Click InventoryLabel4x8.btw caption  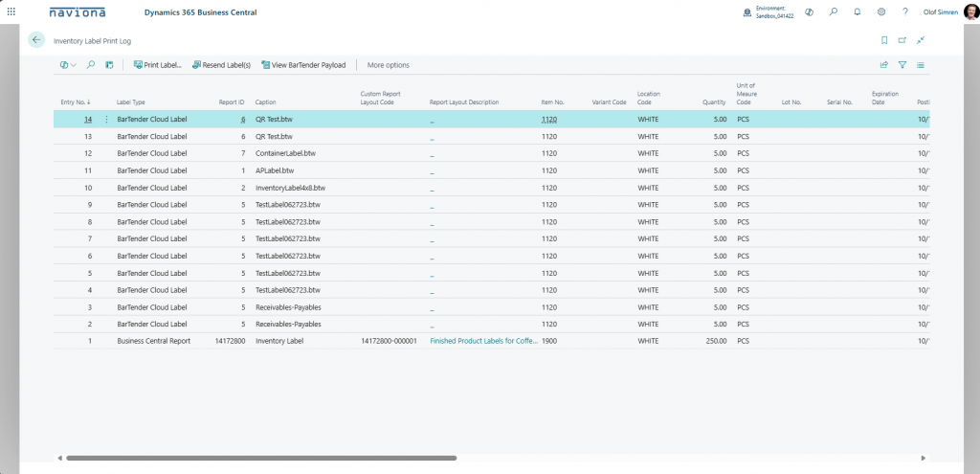[291, 188]
